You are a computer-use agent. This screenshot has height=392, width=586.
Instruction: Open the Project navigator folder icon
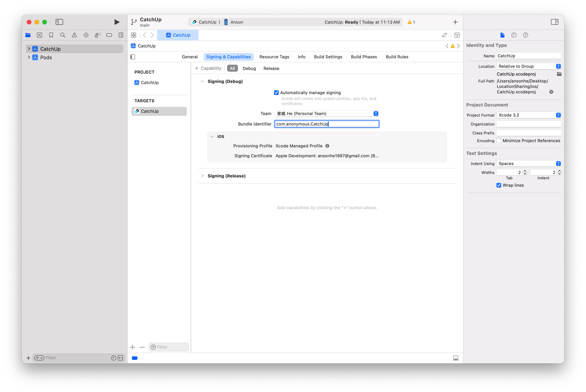pyautogui.click(x=28, y=35)
